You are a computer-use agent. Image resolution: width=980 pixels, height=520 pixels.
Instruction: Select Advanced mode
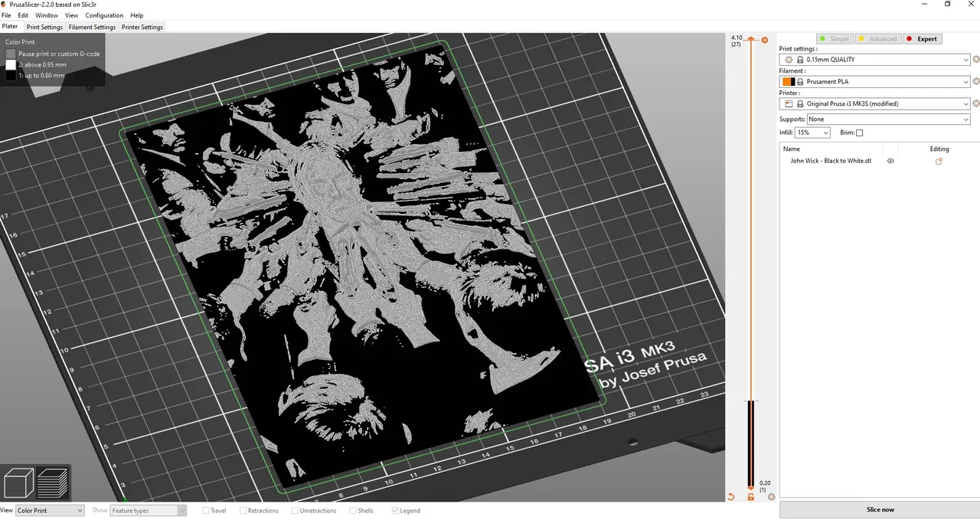(x=877, y=39)
